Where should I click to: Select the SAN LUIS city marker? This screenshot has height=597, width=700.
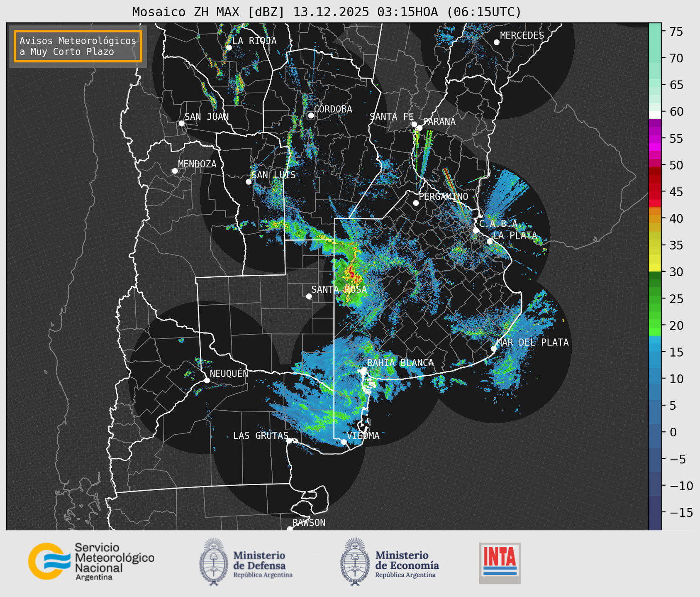(x=249, y=182)
